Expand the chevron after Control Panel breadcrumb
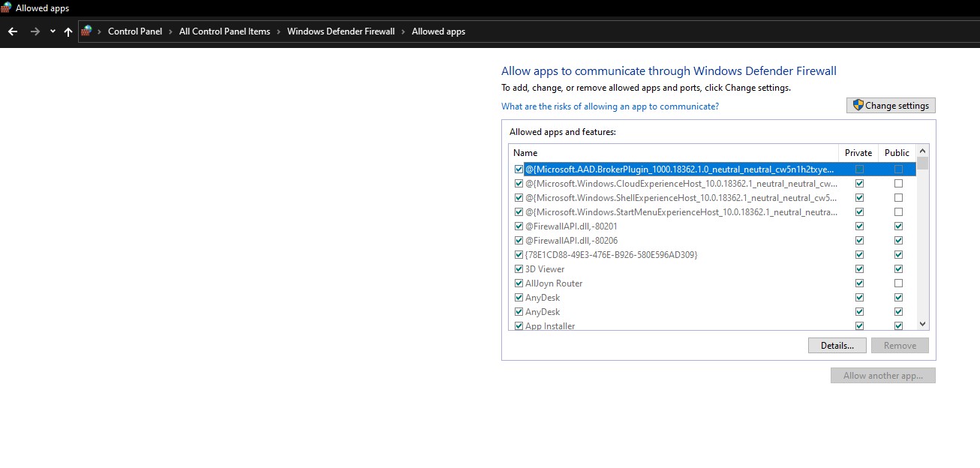 (x=170, y=31)
